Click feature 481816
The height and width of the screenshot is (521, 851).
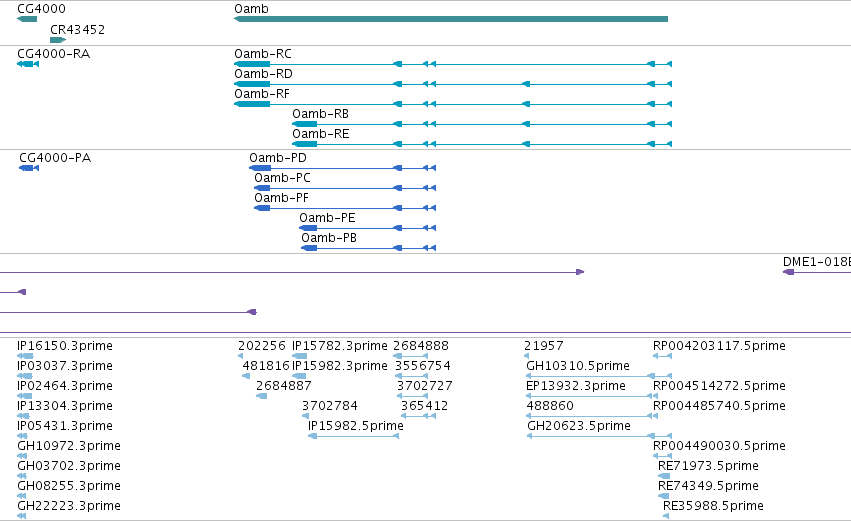click(266, 366)
